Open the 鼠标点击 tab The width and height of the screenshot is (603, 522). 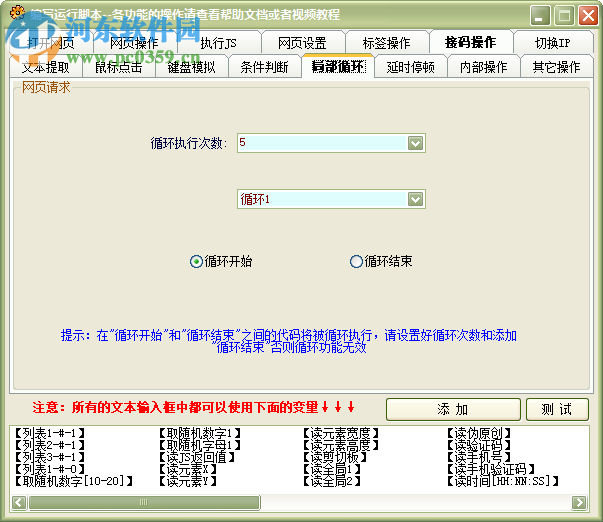(119, 67)
